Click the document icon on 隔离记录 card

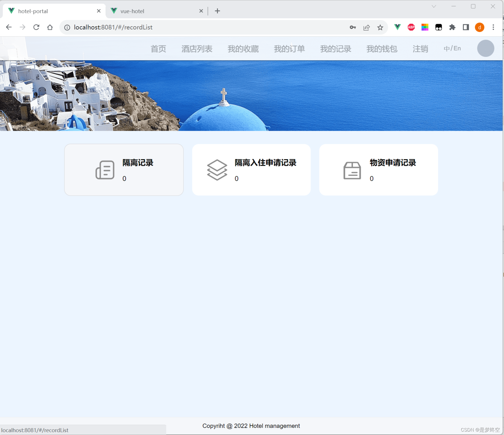tap(105, 170)
